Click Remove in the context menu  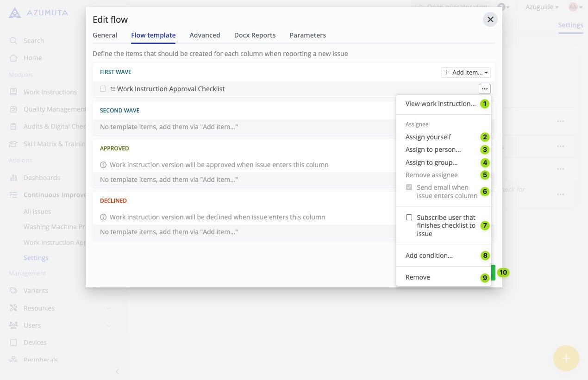(x=418, y=277)
